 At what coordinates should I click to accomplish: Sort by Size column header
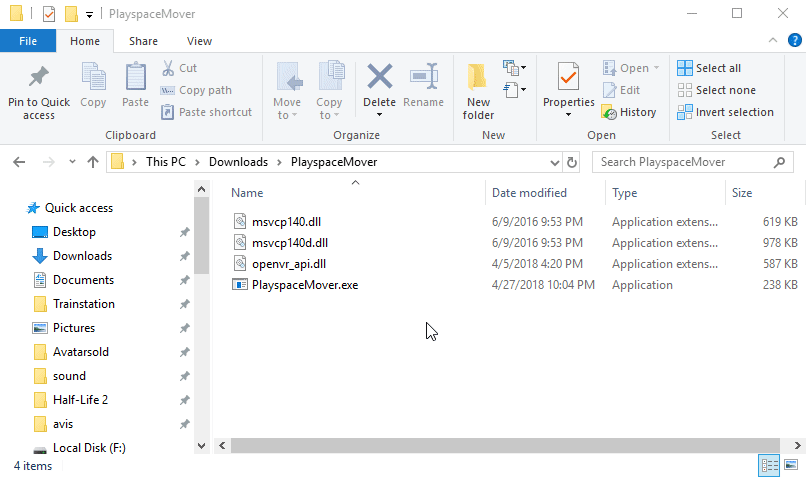click(742, 193)
